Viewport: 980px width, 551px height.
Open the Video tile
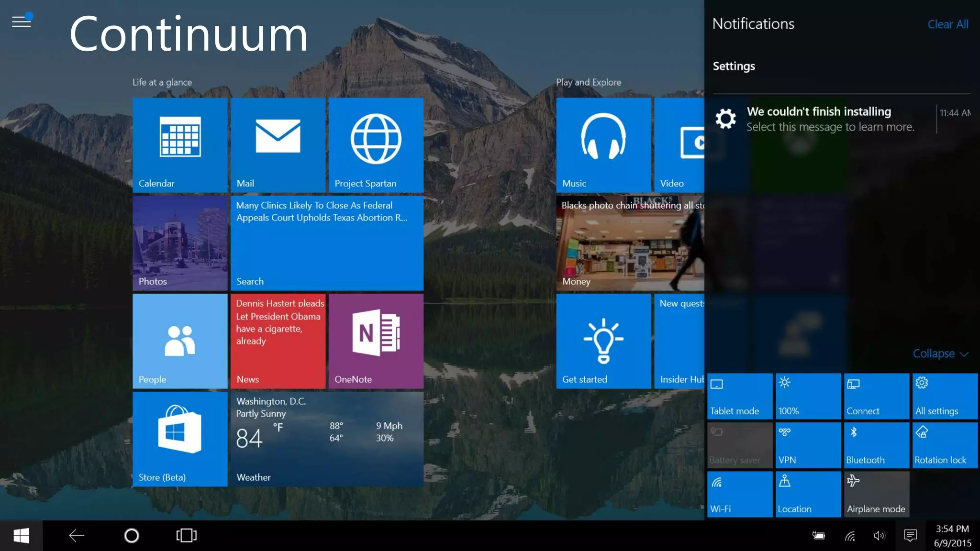[x=679, y=145]
